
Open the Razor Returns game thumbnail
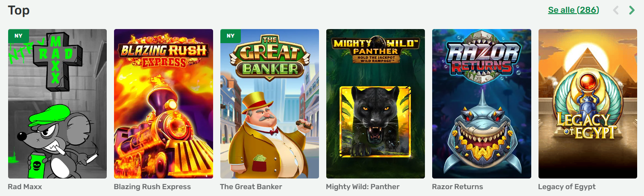click(x=482, y=104)
